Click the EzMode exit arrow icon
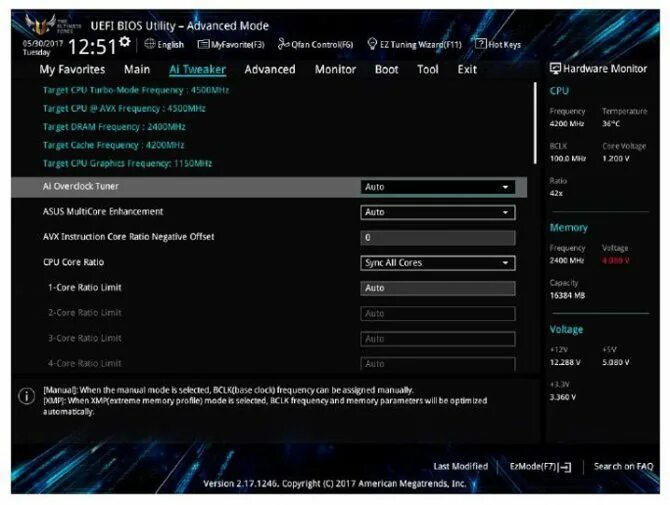Viewport: 670px width, 505px height. (x=565, y=467)
